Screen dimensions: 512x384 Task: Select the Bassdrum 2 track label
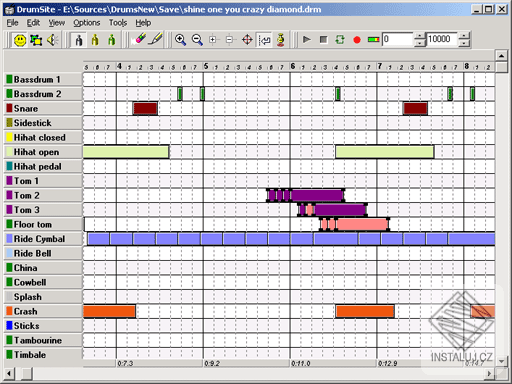tap(43, 94)
